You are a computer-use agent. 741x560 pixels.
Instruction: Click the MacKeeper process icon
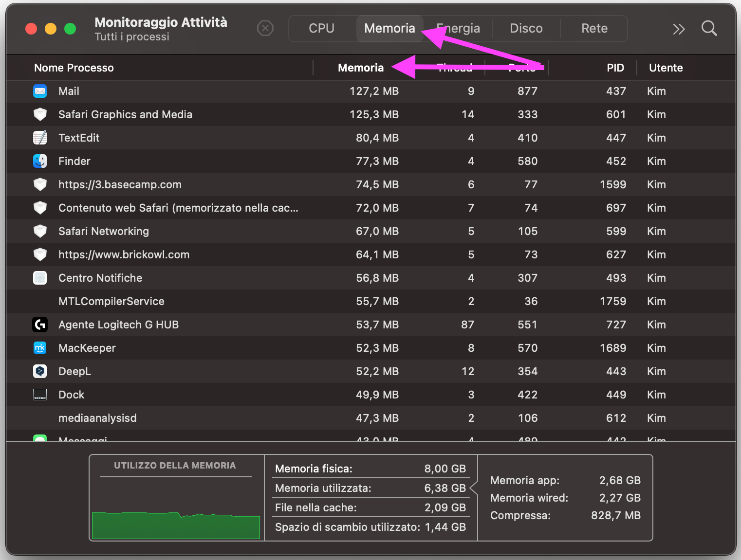(x=40, y=348)
